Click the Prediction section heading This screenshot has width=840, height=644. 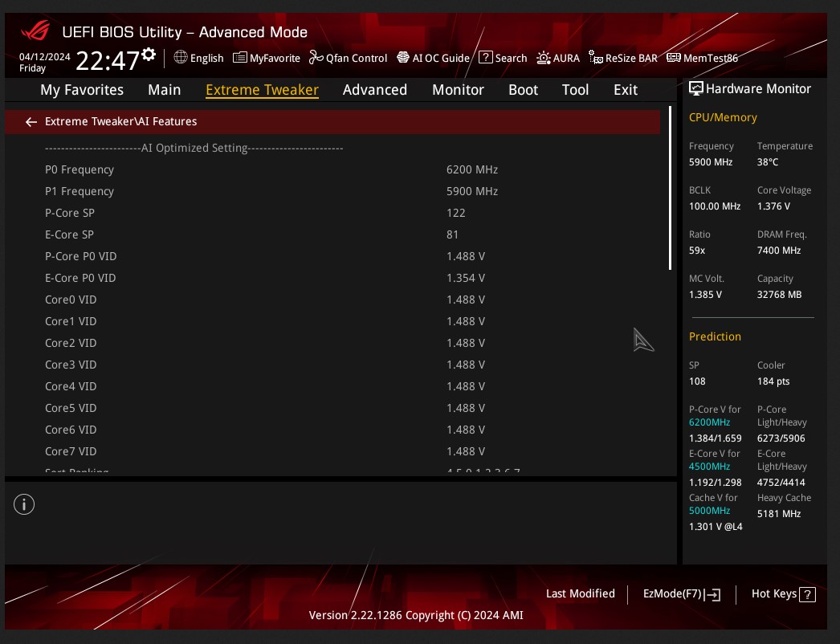pos(715,336)
